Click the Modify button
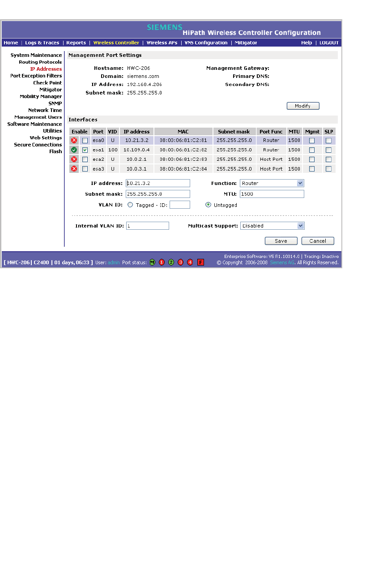The image size is (366, 588). click(x=303, y=106)
